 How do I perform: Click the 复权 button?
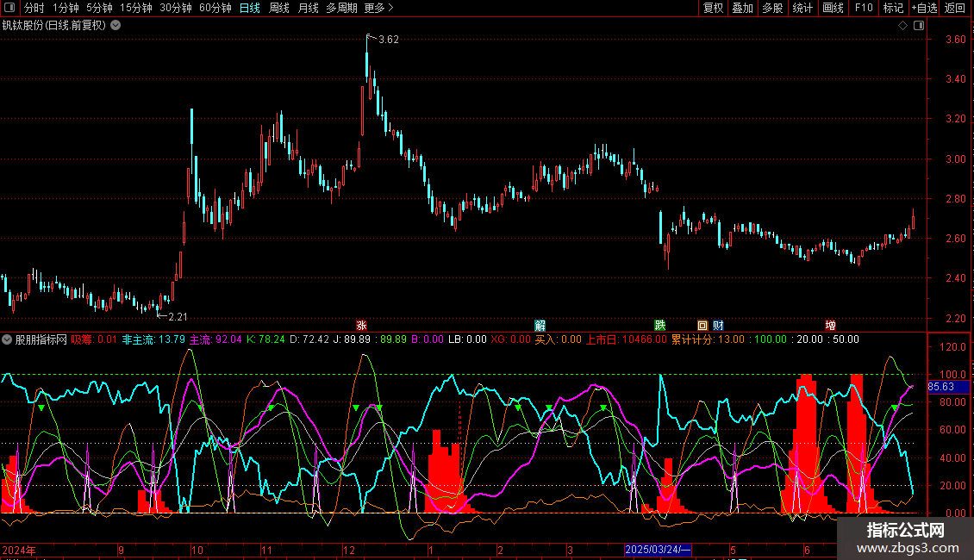tap(713, 8)
